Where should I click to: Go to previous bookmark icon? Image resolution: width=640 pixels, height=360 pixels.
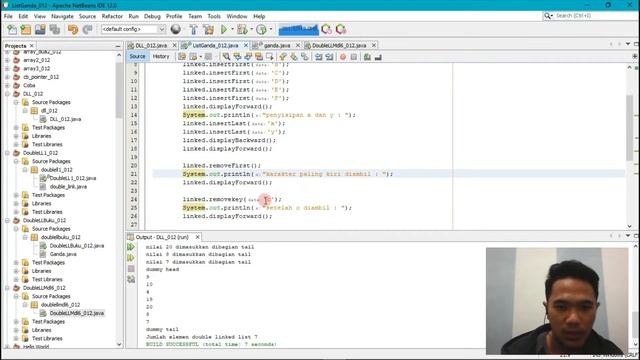(283, 57)
